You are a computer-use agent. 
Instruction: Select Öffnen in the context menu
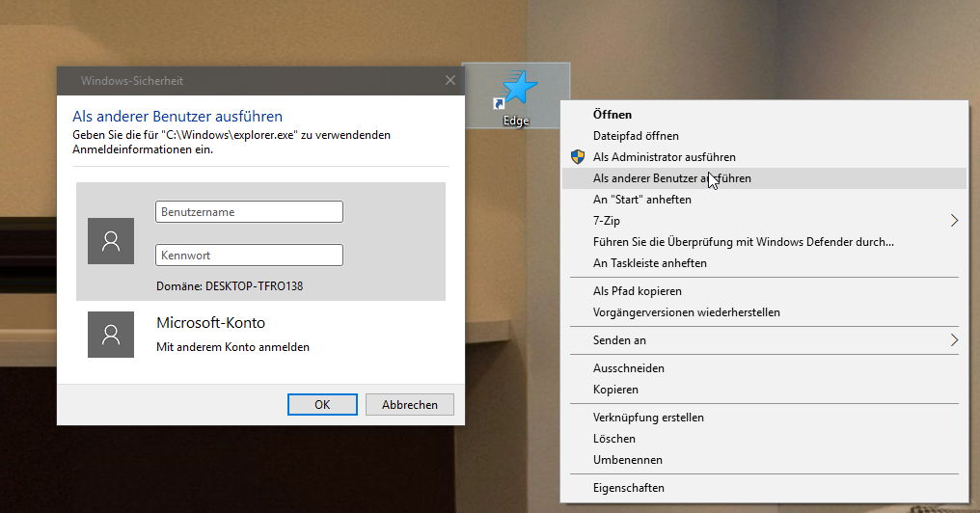[x=764, y=115]
